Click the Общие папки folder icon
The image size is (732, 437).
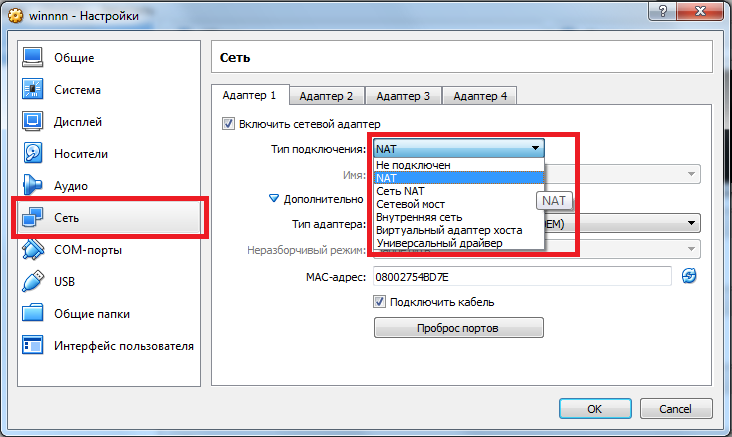click(33, 313)
